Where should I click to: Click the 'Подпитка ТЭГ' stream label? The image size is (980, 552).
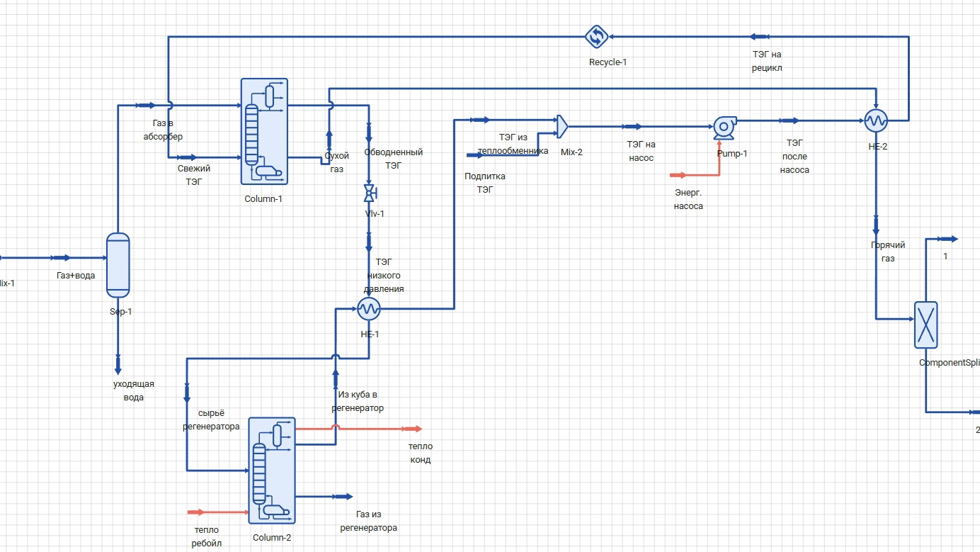[x=485, y=183]
